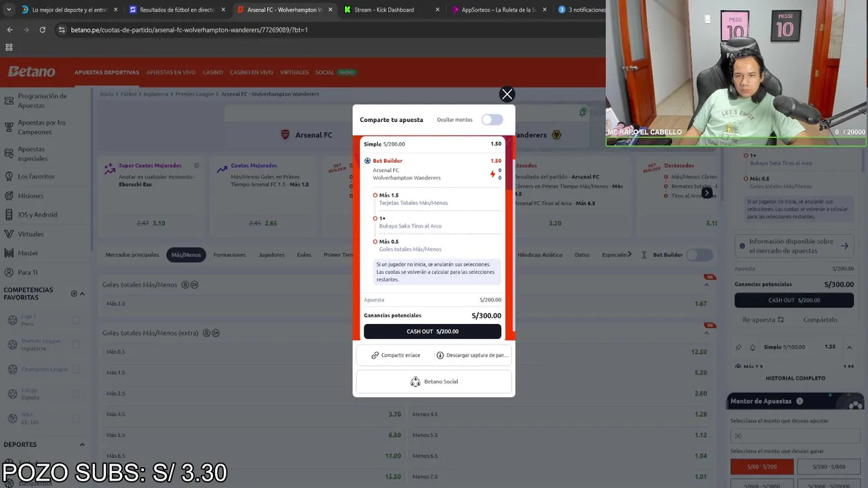Open Casino en Vivo menu item
The width and height of the screenshot is (868, 488).
[251, 73]
